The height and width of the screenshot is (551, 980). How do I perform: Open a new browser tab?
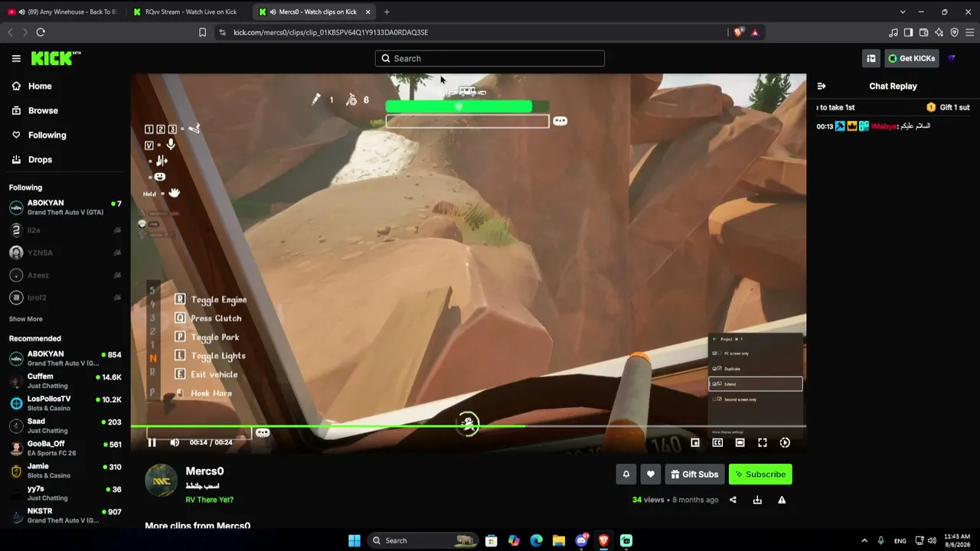(387, 11)
